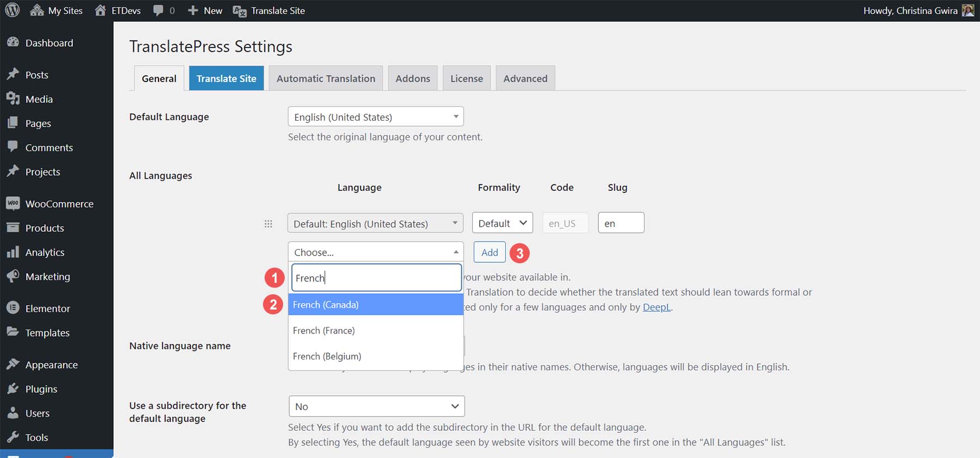The height and width of the screenshot is (458, 980).
Task: Click the Users person icon
Action: (13, 413)
